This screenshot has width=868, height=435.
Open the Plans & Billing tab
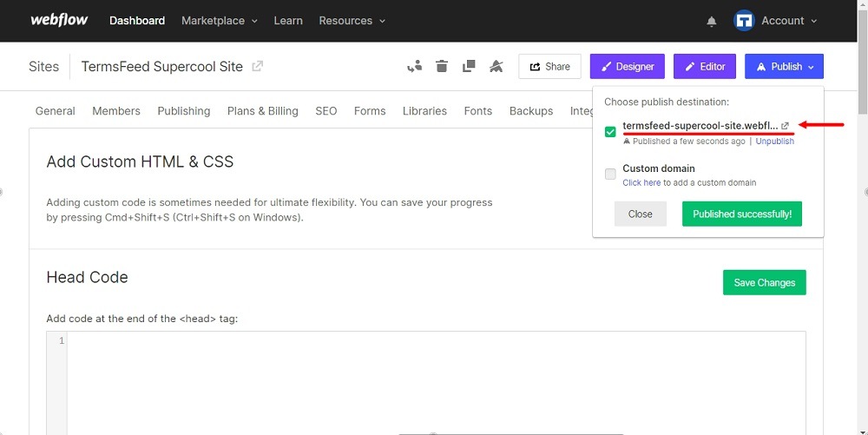point(262,111)
